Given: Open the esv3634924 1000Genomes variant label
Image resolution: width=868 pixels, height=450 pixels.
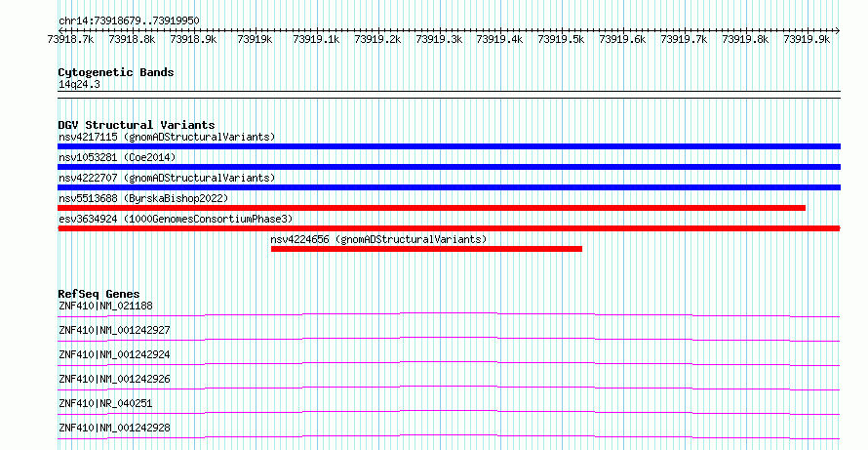Looking at the screenshot, I should (176, 219).
